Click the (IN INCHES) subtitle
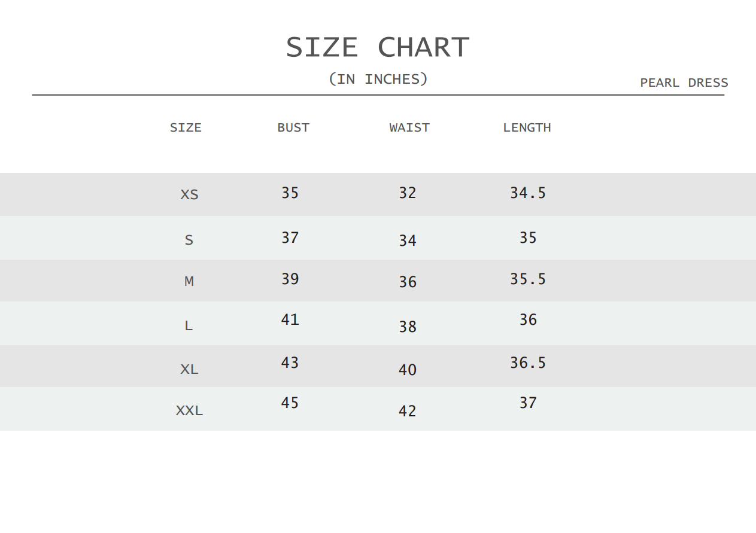This screenshot has height=533, width=756. (378, 79)
